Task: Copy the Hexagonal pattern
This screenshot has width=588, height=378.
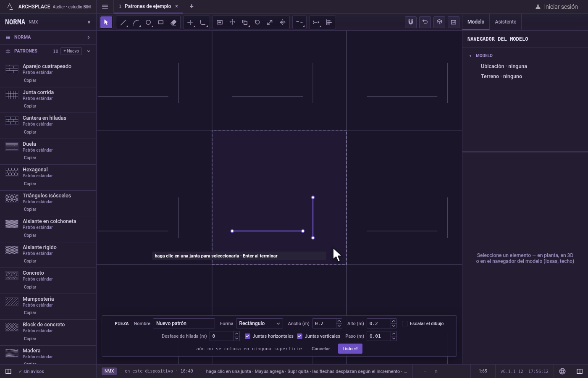Action: pos(30,184)
